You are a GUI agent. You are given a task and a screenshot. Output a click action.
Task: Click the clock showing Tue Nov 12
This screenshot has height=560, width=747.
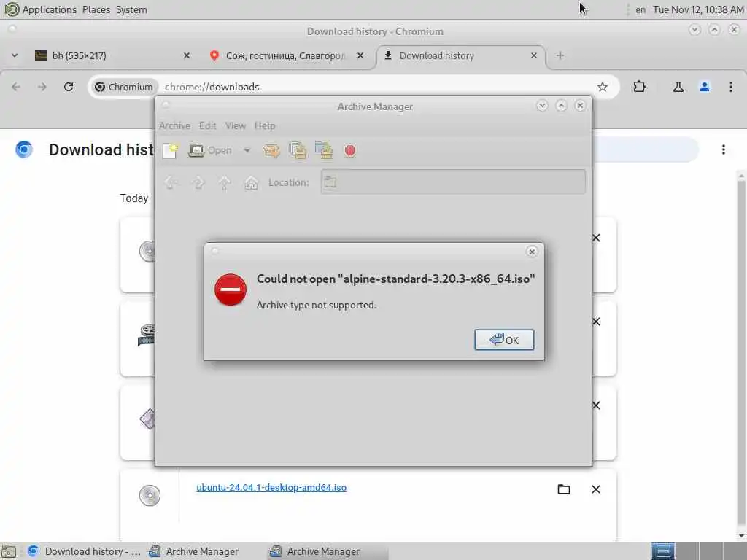(x=698, y=9)
